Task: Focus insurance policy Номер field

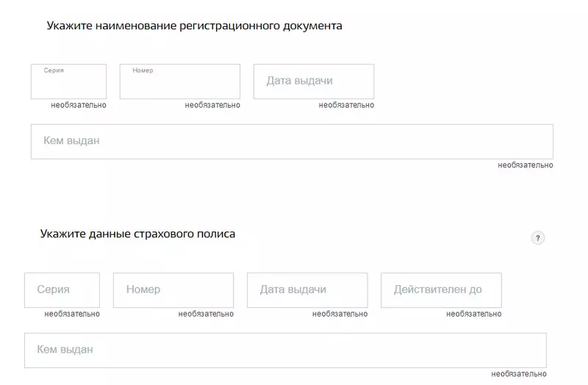Action: (173, 290)
